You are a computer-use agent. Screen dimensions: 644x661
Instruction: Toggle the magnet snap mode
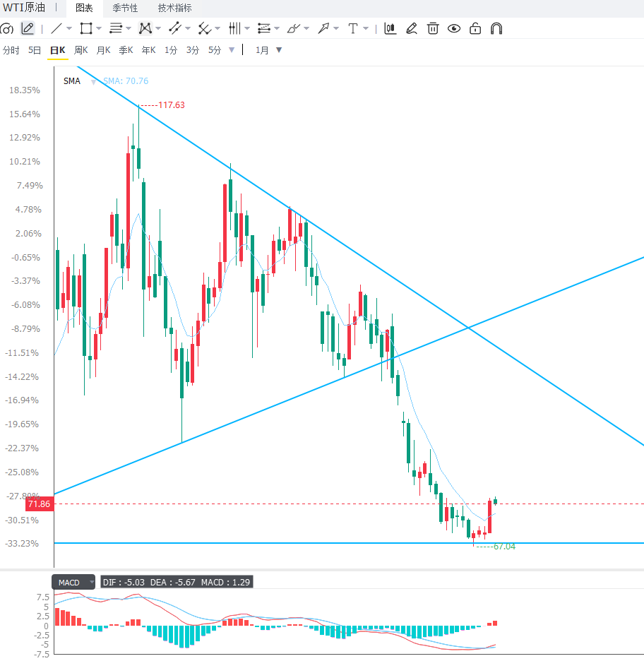(x=496, y=29)
